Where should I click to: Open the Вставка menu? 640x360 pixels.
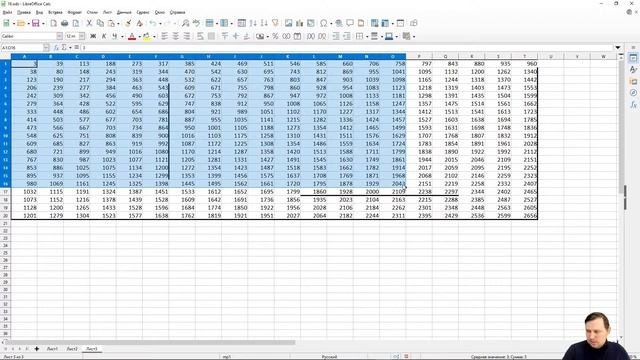[55, 12]
